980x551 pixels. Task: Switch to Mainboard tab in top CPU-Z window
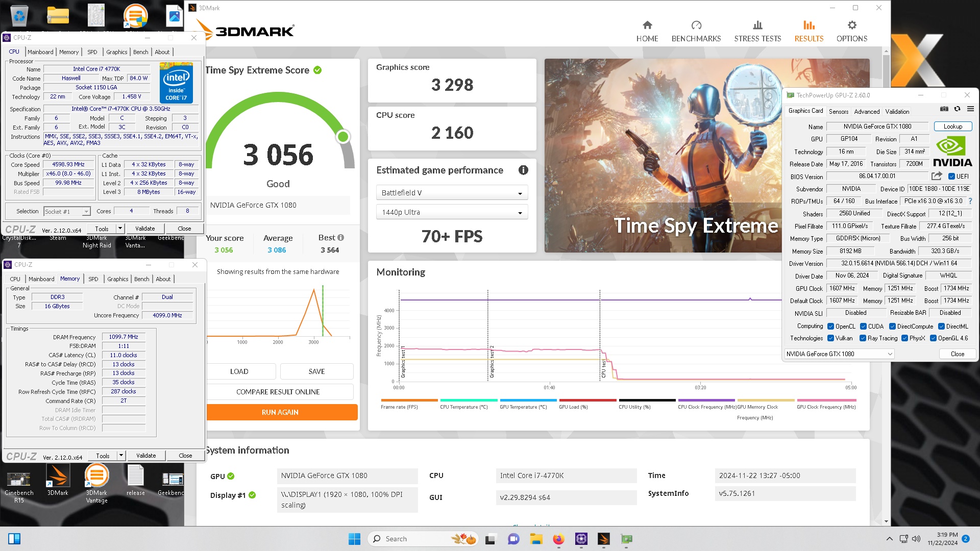[40, 52]
